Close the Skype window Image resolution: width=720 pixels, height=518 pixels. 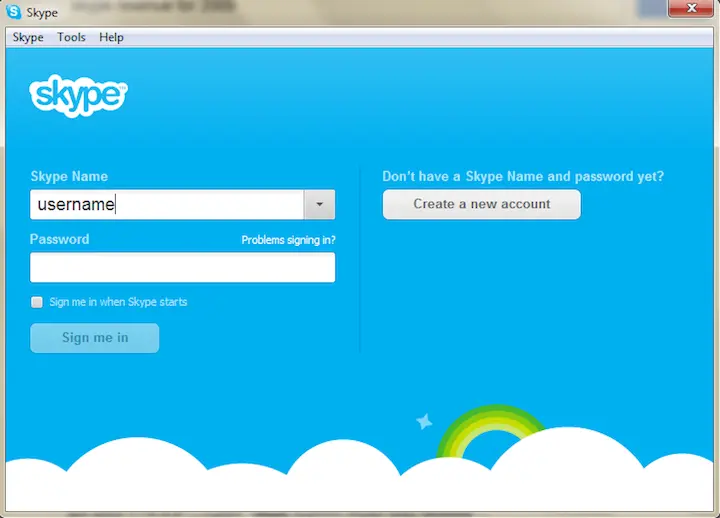691,8
